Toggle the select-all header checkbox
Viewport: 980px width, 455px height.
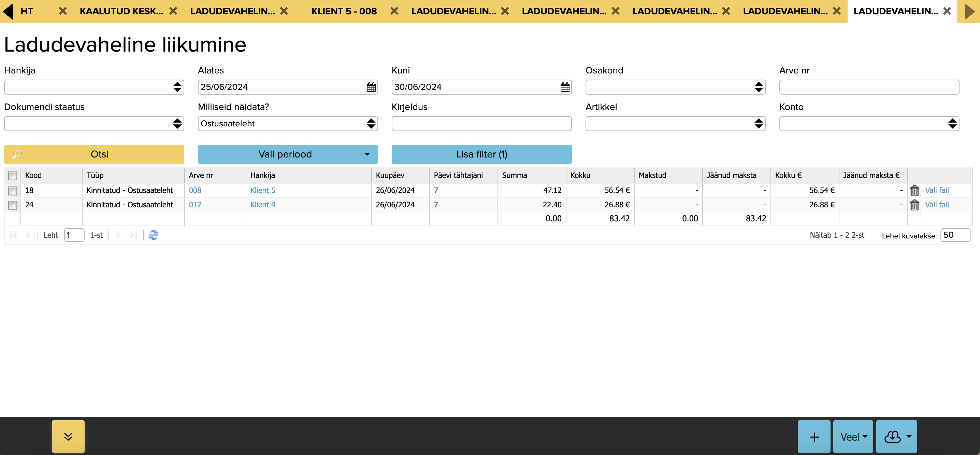pos(13,176)
